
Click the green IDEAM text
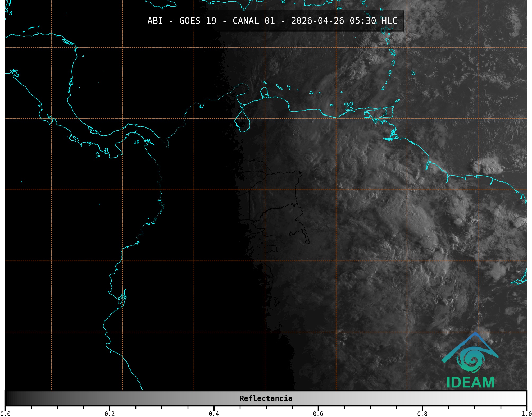point(470,383)
